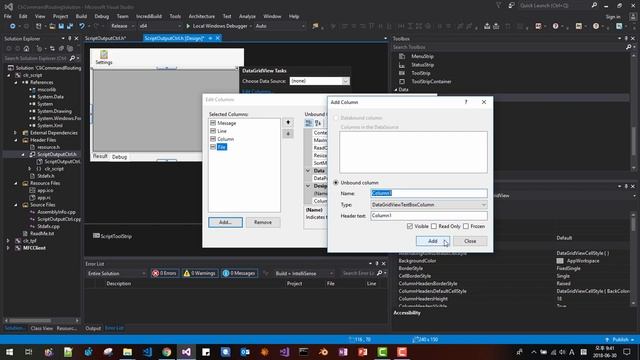Expand the External Dependencies node
This screenshot has height=360, width=640.
pyautogui.click(x=16, y=133)
